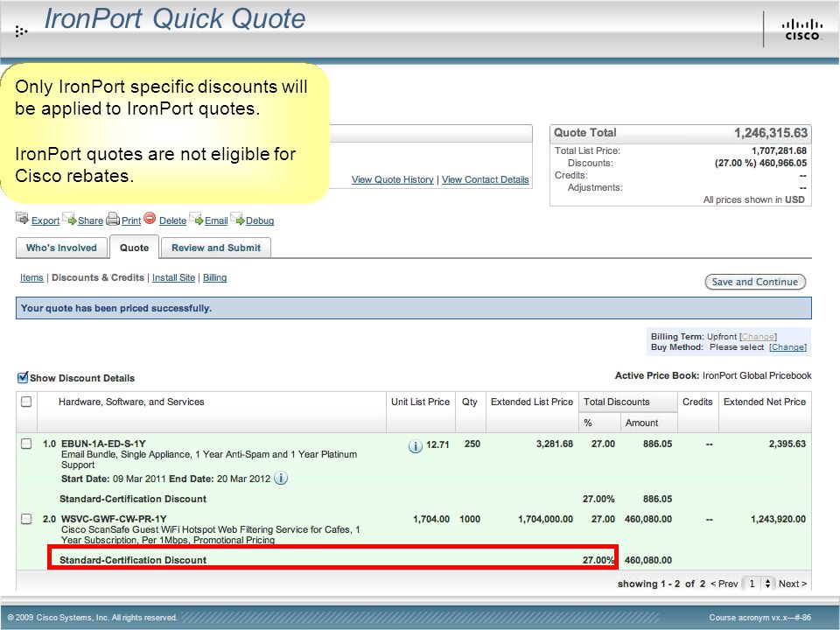Viewport: 840px width, 630px height.
Task: Select the Quote tab
Action: 135,248
